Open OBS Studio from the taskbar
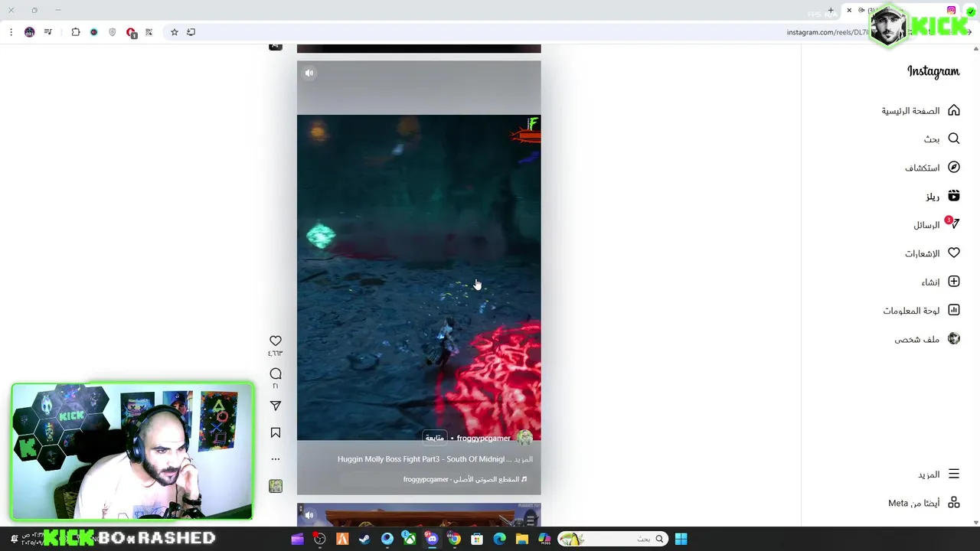This screenshot has height=551, width=980. [x=320, y=539]
